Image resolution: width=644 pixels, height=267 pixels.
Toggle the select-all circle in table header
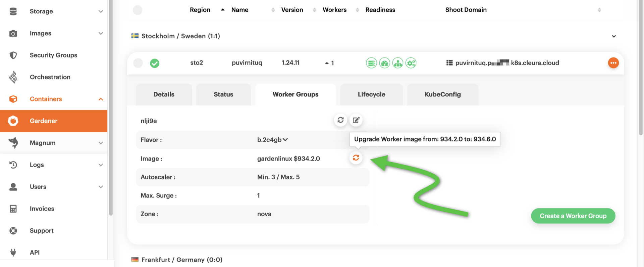(x=138, y=10)
